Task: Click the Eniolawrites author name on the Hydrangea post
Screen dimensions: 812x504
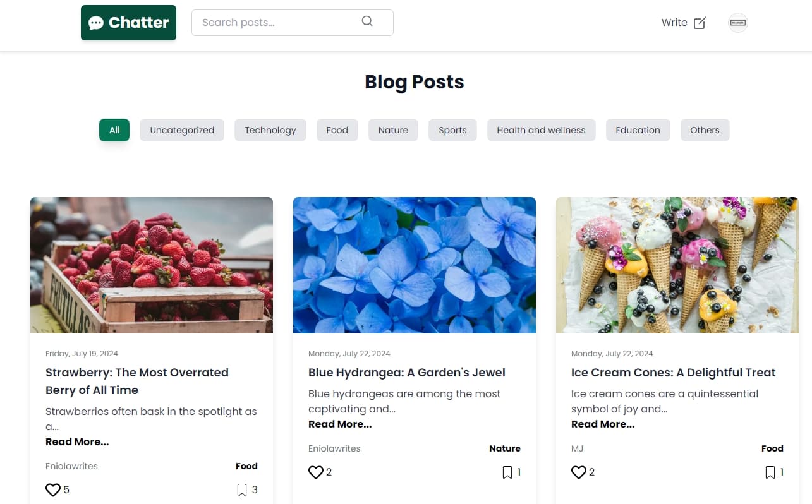Action: [x=334, y=448]
